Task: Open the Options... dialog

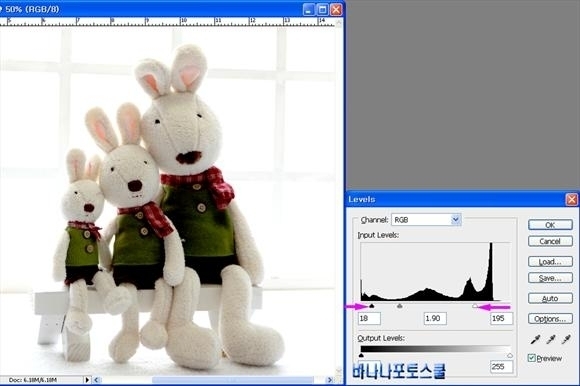Action: (x=550, y=319)
